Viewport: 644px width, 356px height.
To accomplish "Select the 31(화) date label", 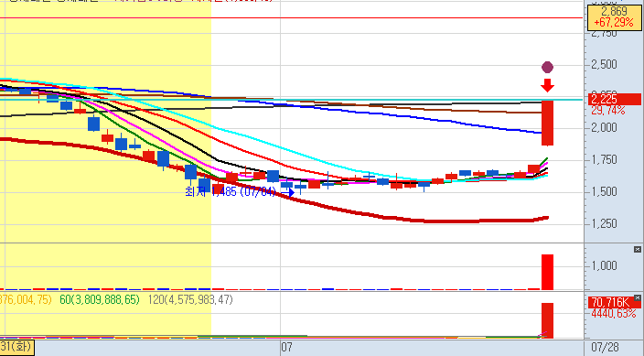I will (x=16, y=347).
